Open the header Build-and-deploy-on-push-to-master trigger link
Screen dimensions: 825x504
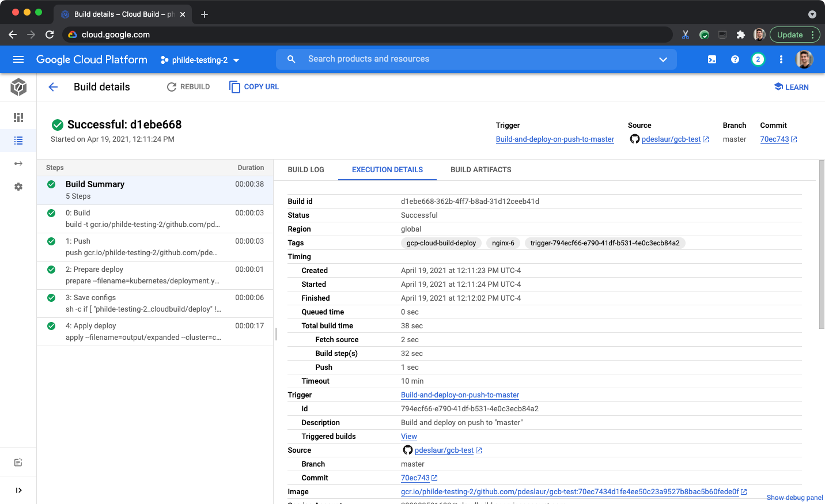coord(555,139)
